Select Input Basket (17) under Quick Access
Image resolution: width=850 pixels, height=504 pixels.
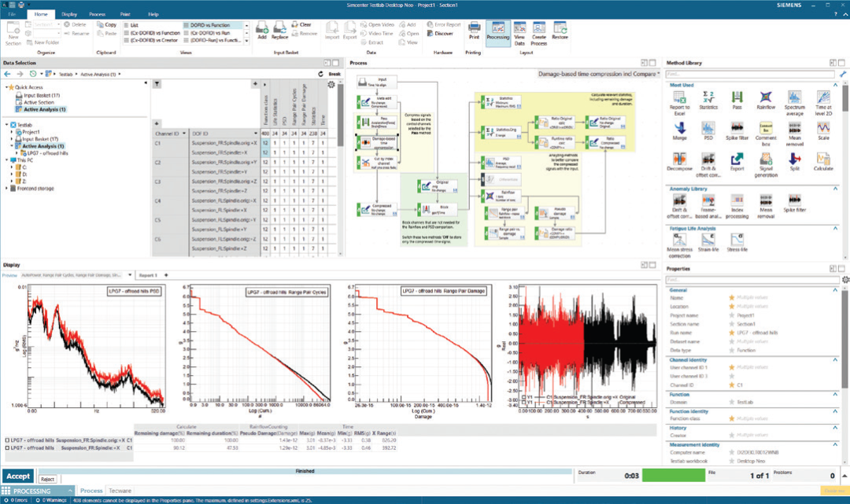coord(42,95)
